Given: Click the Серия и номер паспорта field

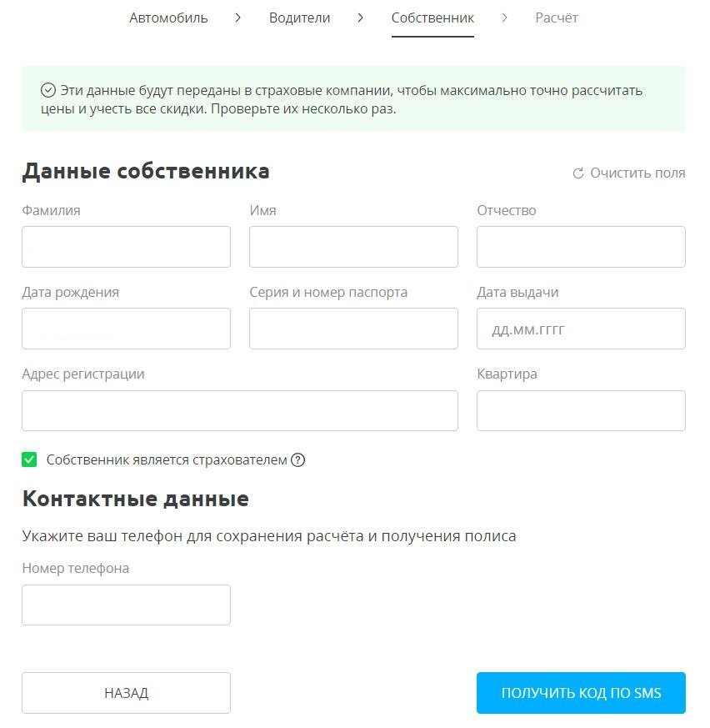Looking at the screenshot, I should [x=353, y=329].
